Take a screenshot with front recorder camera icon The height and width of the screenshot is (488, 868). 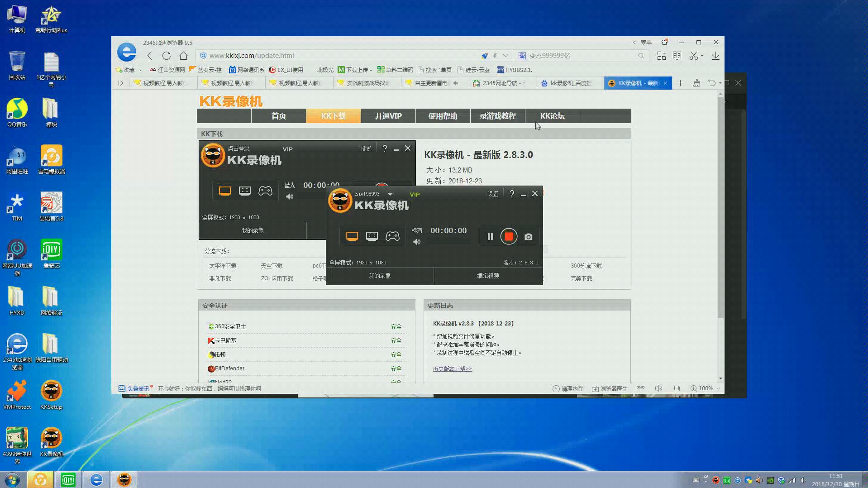coord(528,237)
